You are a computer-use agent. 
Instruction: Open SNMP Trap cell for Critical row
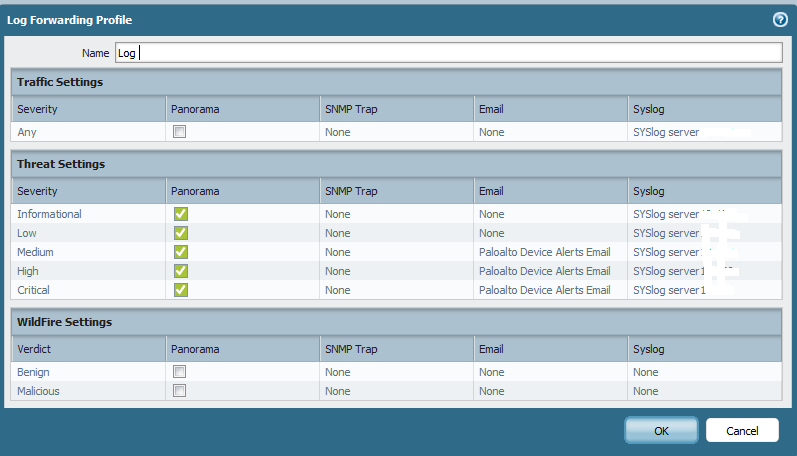click(x=396, y=290)
